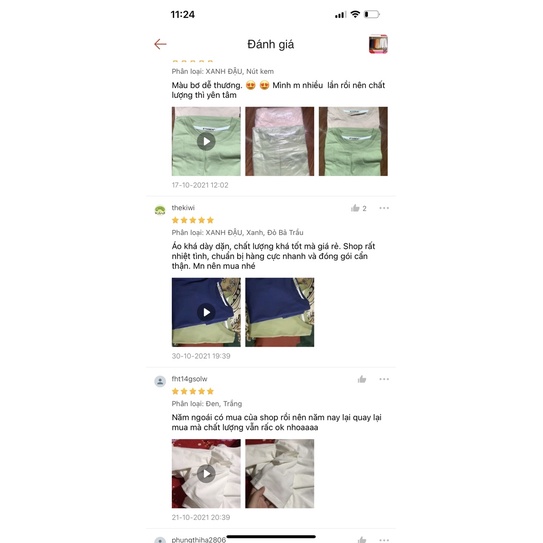
Task: Open the product thumbnail in header
Action: (378, 44)
